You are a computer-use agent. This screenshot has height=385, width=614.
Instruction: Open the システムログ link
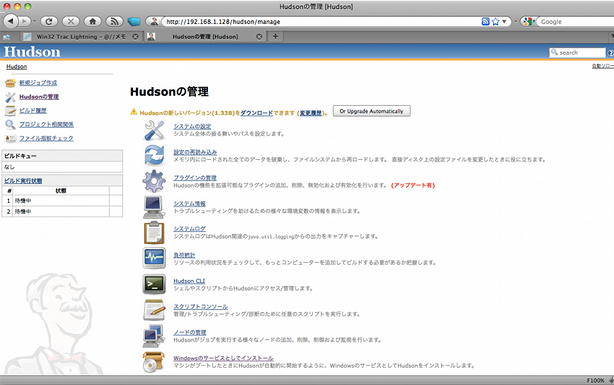[190, 229]
